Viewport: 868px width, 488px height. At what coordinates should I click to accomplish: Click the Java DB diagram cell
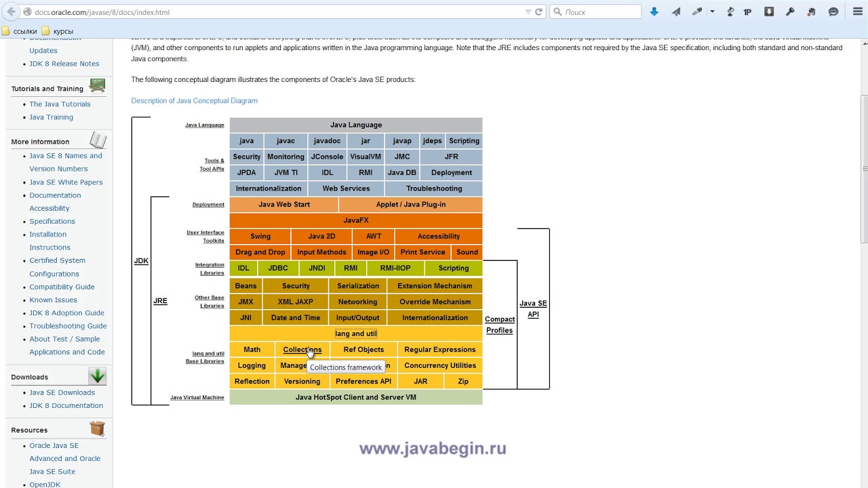coord(401,173)
